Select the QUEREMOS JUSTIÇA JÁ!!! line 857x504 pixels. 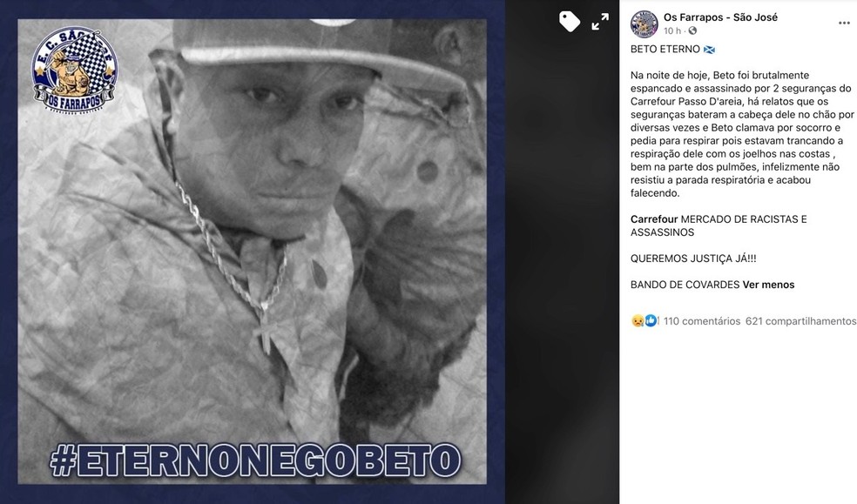693,259
